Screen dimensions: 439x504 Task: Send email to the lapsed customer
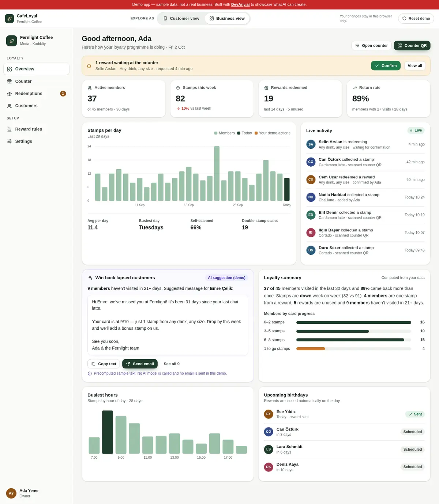click(140, 364)
